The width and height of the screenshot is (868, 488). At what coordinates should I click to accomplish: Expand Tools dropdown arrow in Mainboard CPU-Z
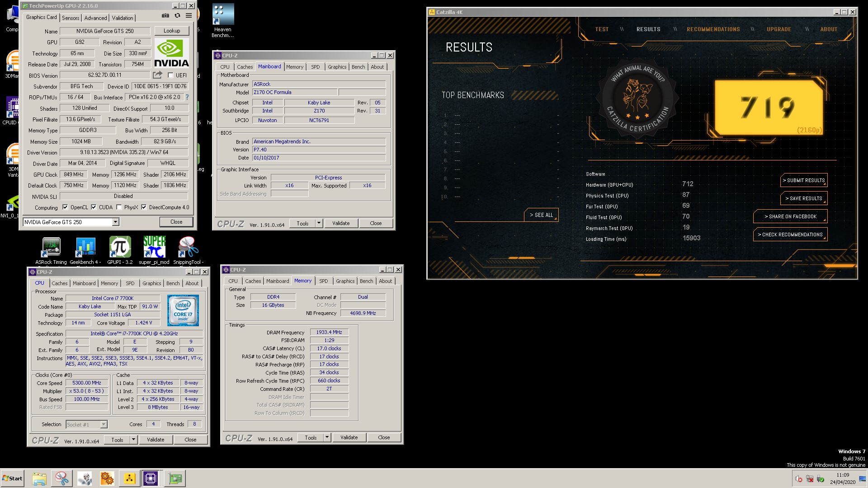pyautogui.click(x=318, y=223)
